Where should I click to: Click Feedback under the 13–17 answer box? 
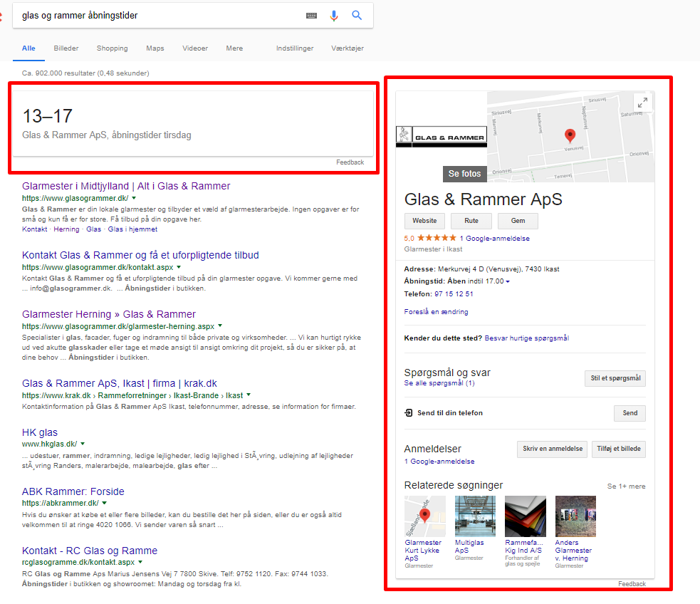(350, 162)
